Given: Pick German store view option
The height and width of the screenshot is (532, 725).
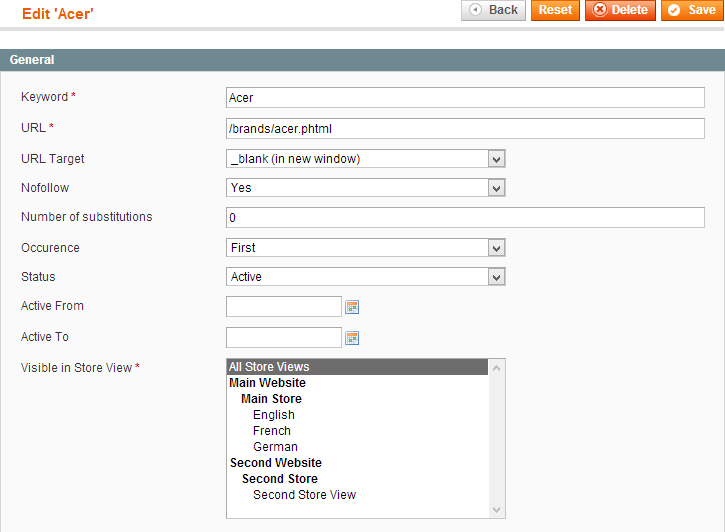Looking at the screenshot, I should pos(275,447).
